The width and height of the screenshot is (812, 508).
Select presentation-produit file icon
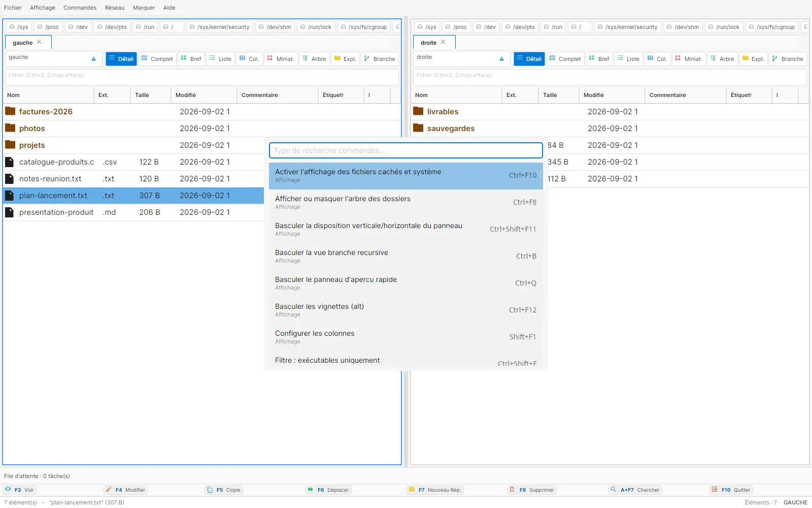(x=9, y=212)
